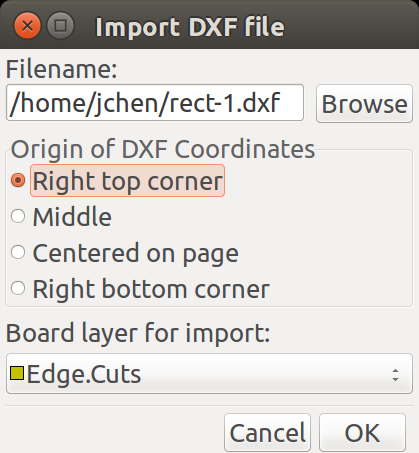
Task: Click the yellow Edge.Cuts layer color square
Action: 17,373
